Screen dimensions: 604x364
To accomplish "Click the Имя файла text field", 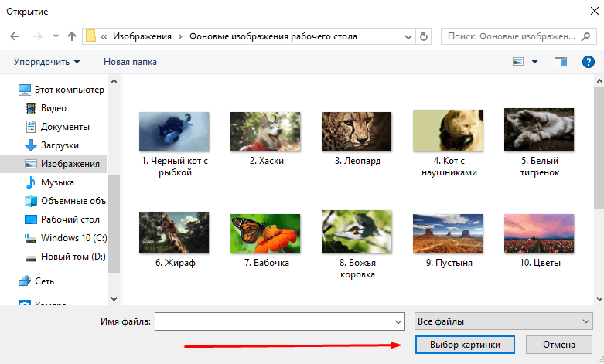I will click(x=280, y=321).
